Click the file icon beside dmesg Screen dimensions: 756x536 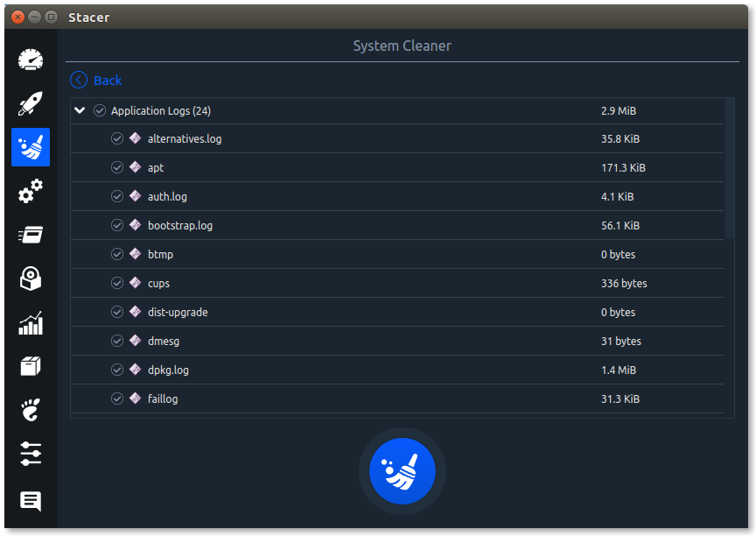click(x=136, y=341)
